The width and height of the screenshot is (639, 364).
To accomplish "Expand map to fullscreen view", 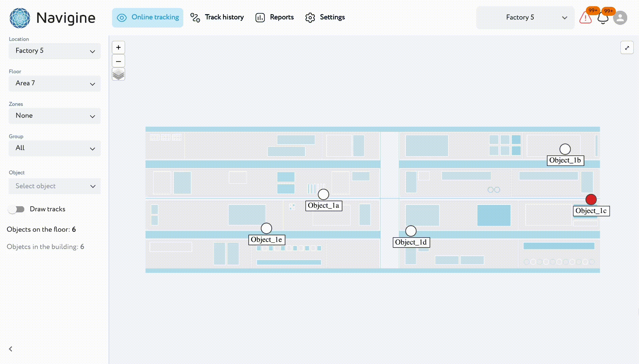I will [x=627, y=48].
